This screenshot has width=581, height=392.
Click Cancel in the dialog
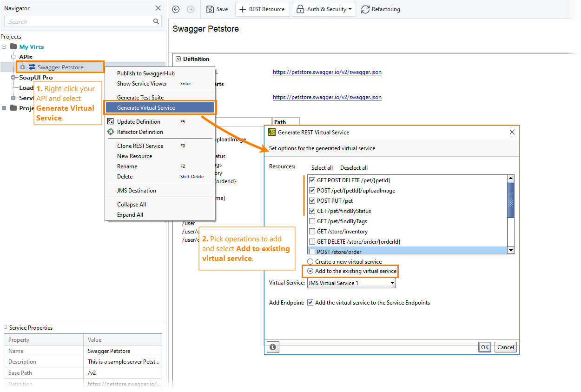tap(506, 347)
